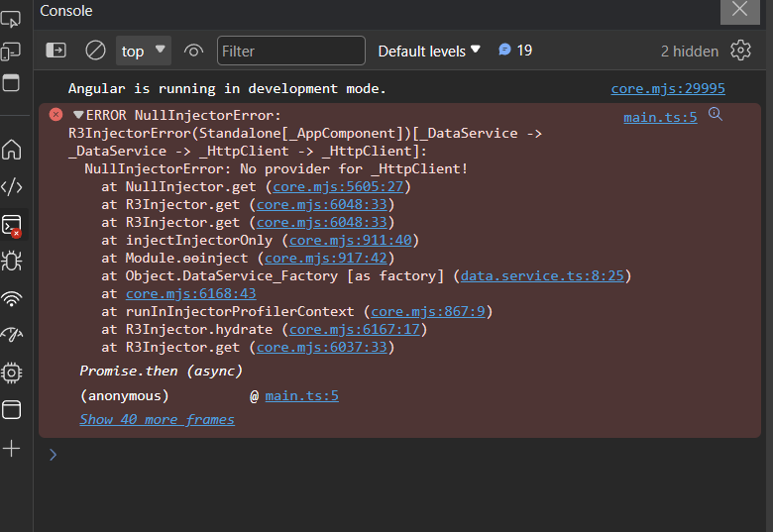This screenshot has width=773, height=532.
Task: Open the top context dropdown
Action: pyautogui.click(x=144, y=51)
